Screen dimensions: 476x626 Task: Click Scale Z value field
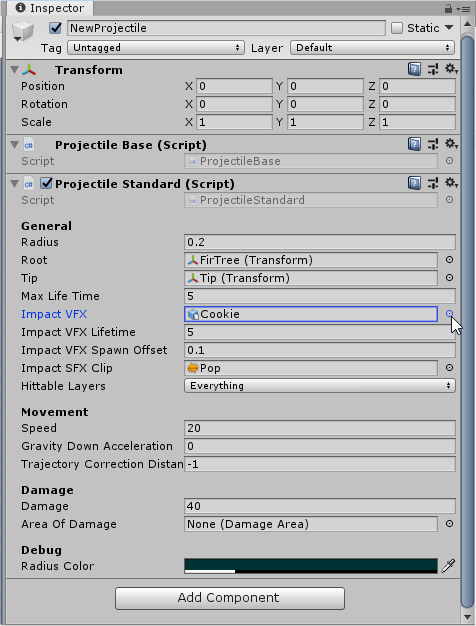click(417, 122)
